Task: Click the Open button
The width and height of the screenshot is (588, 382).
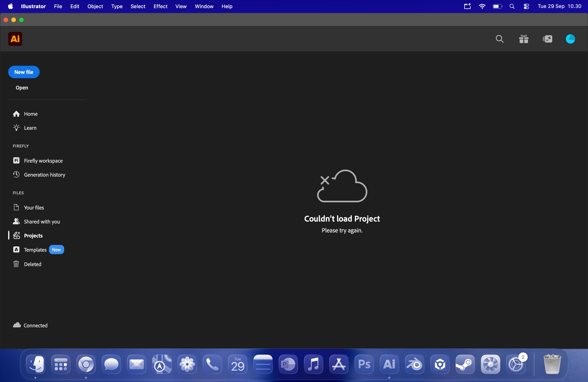Action: point(22,88)
